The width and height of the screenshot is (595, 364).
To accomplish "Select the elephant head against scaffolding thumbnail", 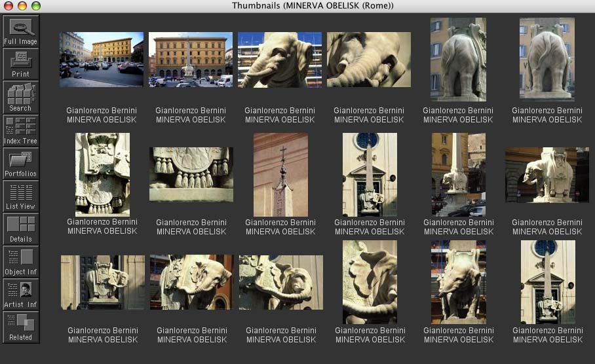I will (x=280, y=60).
